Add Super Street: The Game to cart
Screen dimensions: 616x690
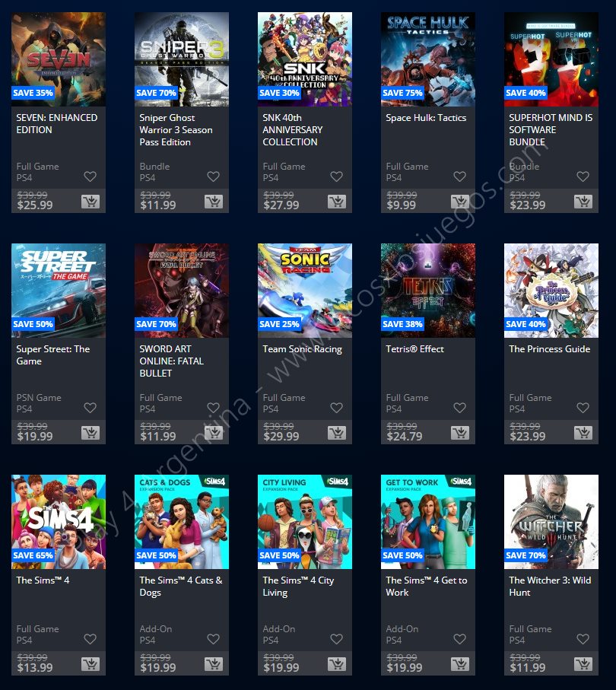pyautogui.click(x=90, y=433)
